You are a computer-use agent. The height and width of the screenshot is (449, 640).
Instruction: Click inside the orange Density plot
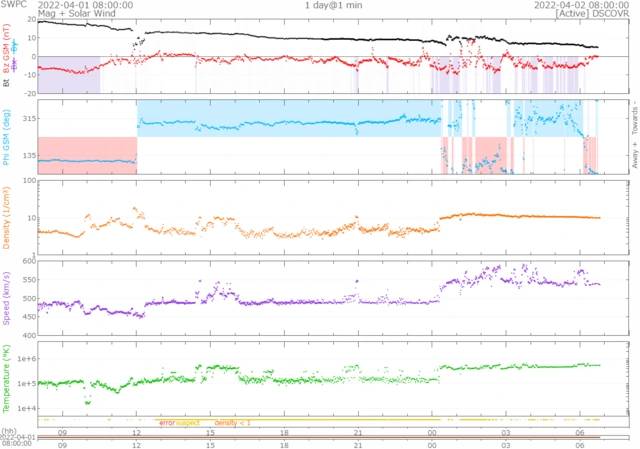333,218
